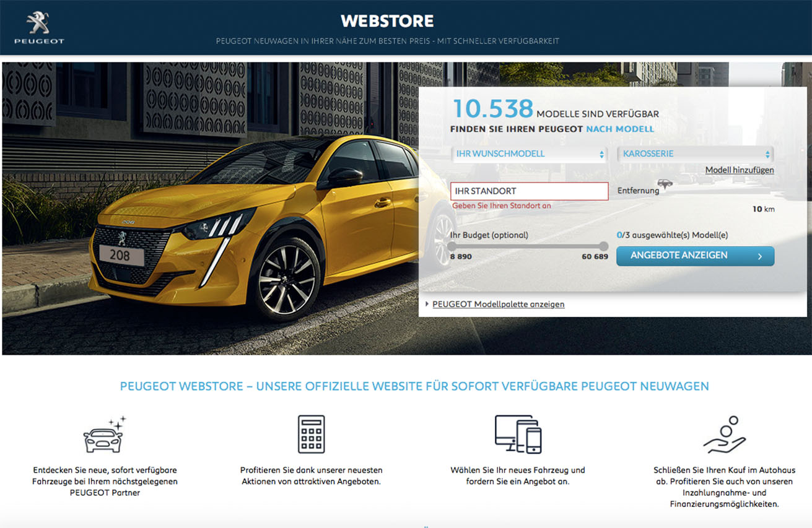Click the '0/3 ausgewählte(s) Modell(e)' text

(x=672, y=235)
